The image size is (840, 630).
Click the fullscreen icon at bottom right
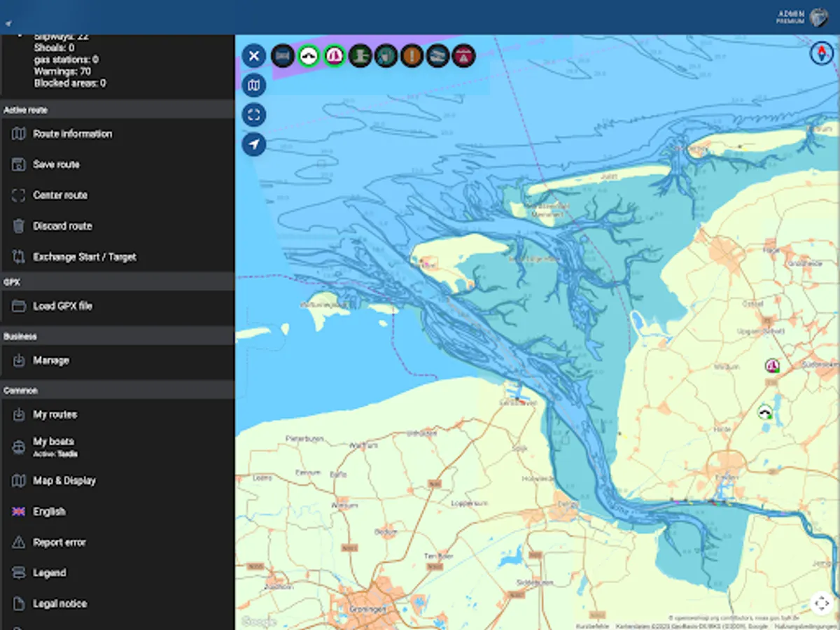pos(822,603)
